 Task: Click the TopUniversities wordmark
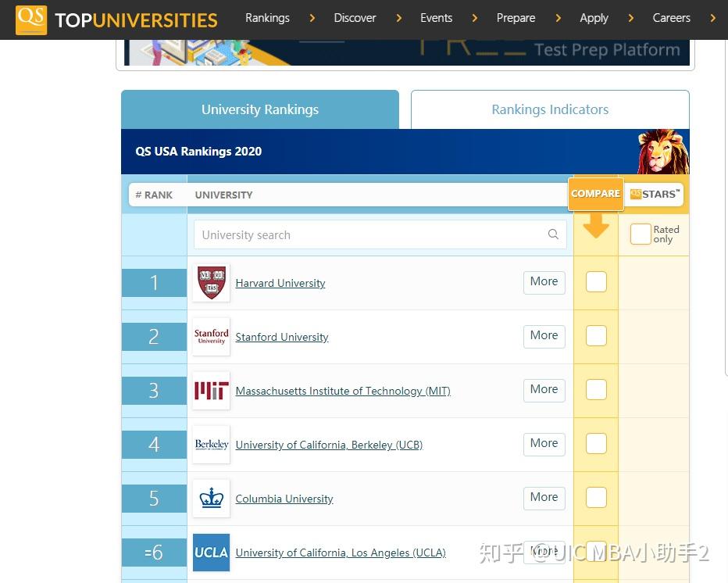click(136, 20)
